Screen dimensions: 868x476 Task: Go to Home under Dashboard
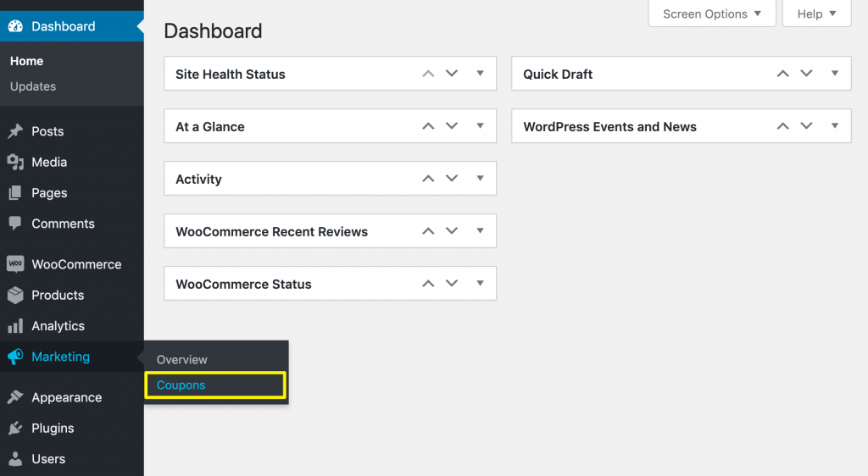pos(26,61)
